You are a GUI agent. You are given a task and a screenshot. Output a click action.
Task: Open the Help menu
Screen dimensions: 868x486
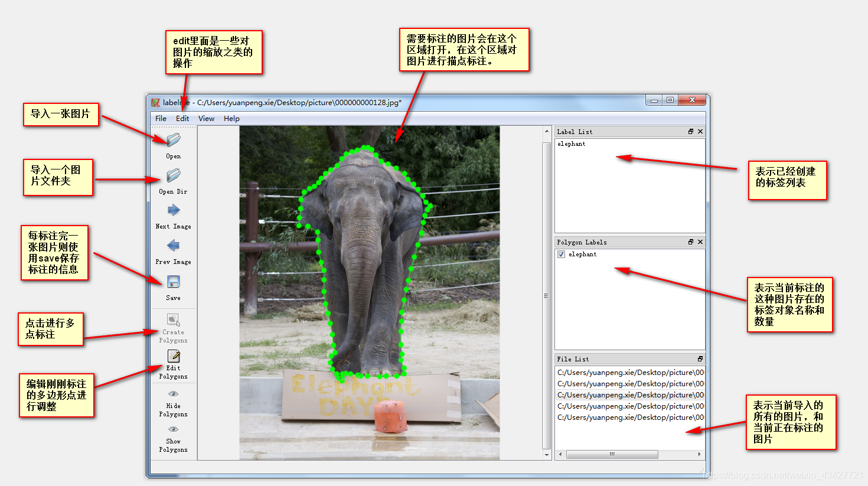pos(231,119)
